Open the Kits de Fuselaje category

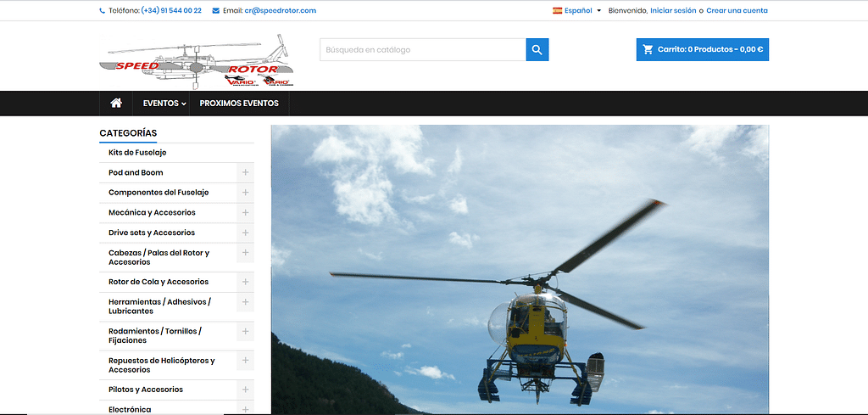[x=137, y=153]
